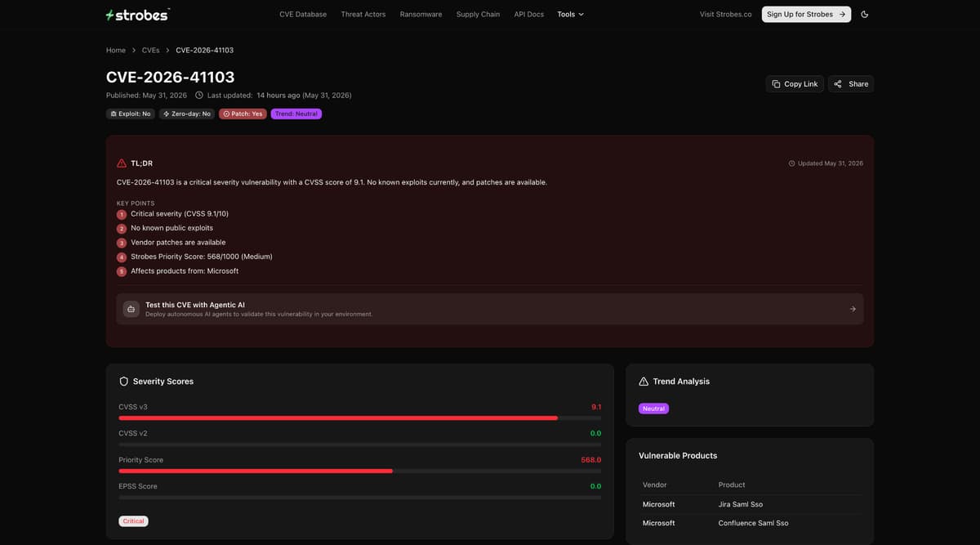Click the Copy Link button
The image size is (980, 545).
click(795, 84)
